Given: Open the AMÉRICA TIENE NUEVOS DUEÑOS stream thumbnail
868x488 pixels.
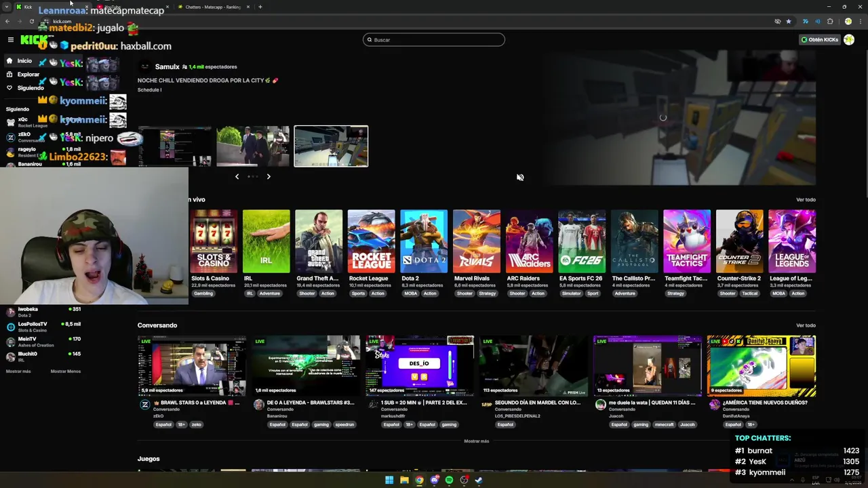Looking at the screenshot, I should point(762,366).
